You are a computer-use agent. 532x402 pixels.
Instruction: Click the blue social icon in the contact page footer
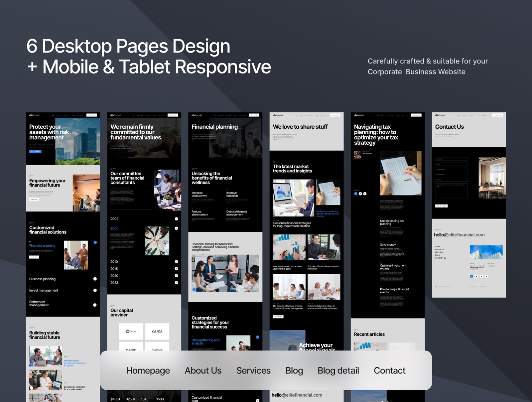471,276
